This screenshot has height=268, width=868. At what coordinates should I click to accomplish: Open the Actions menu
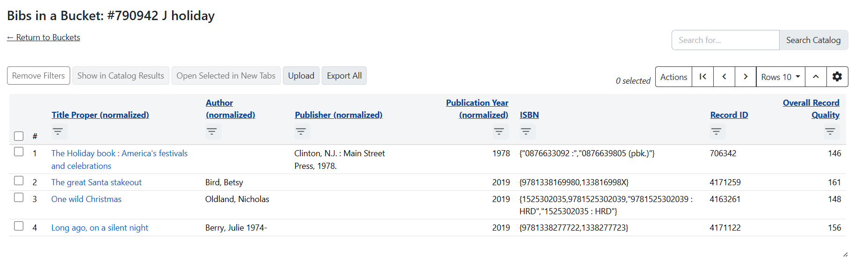(673, 77)
